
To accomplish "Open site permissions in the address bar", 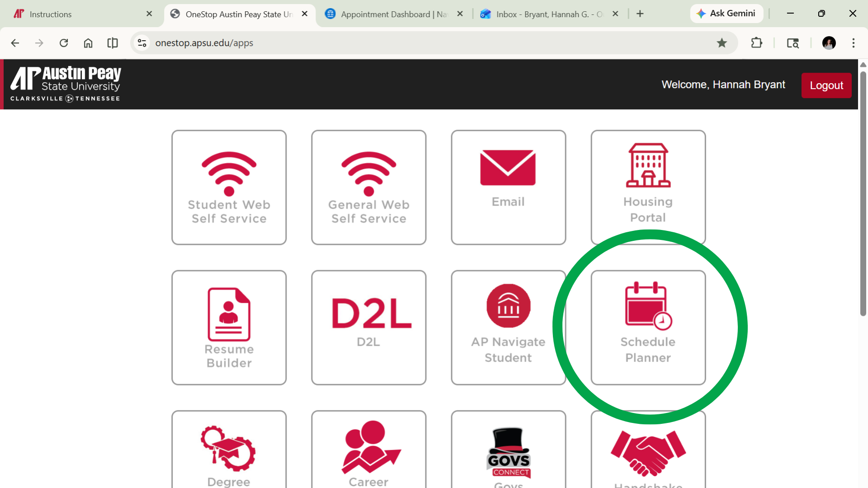I will coord(142,42).
